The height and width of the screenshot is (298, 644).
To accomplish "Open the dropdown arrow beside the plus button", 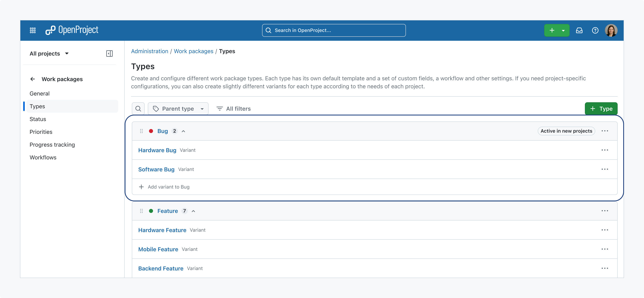I will 563,31.
